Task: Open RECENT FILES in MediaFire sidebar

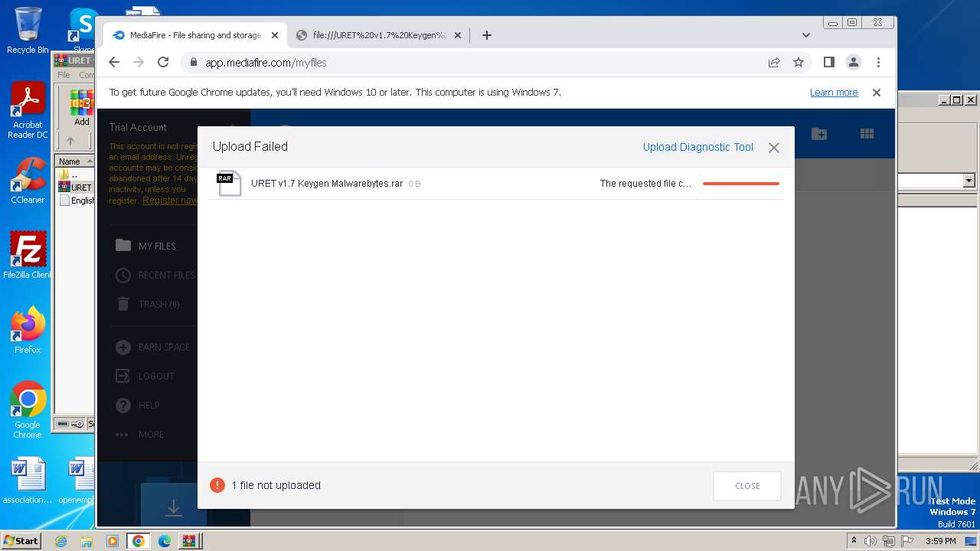Action: (155, 275)
